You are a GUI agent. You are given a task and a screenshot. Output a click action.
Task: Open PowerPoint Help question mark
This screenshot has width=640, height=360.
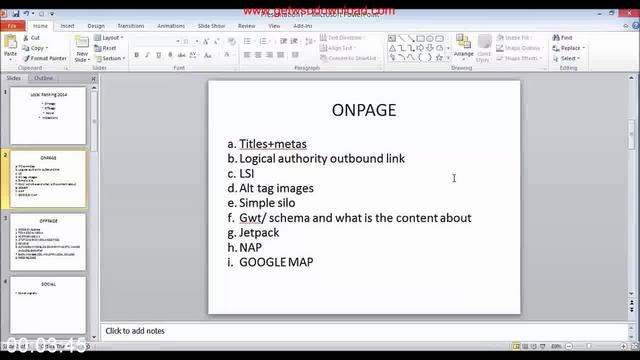636,26
